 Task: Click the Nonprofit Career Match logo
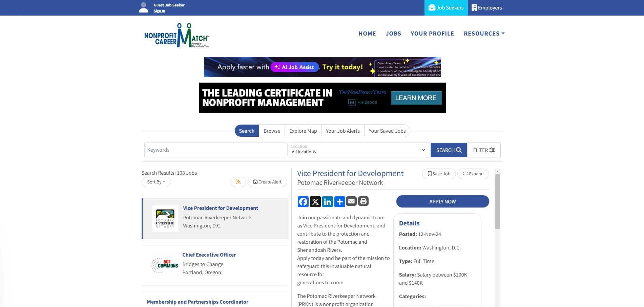coord(177,35)
